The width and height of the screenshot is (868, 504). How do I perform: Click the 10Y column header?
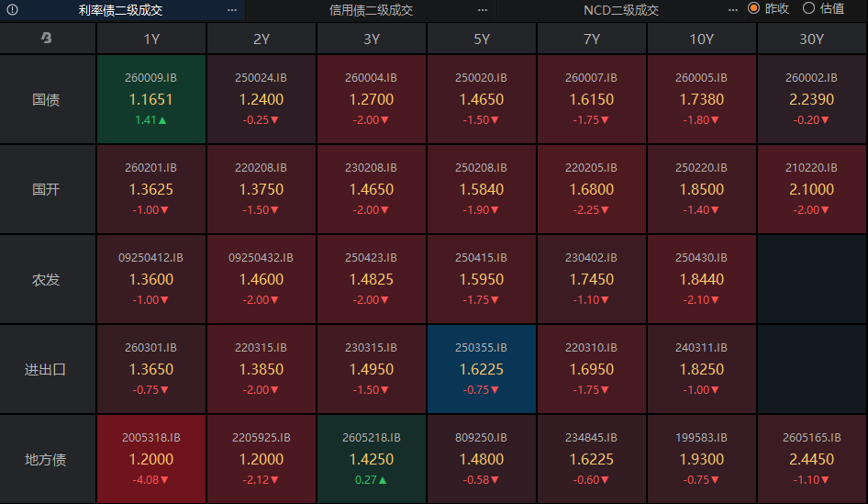(x=701, y=39)
